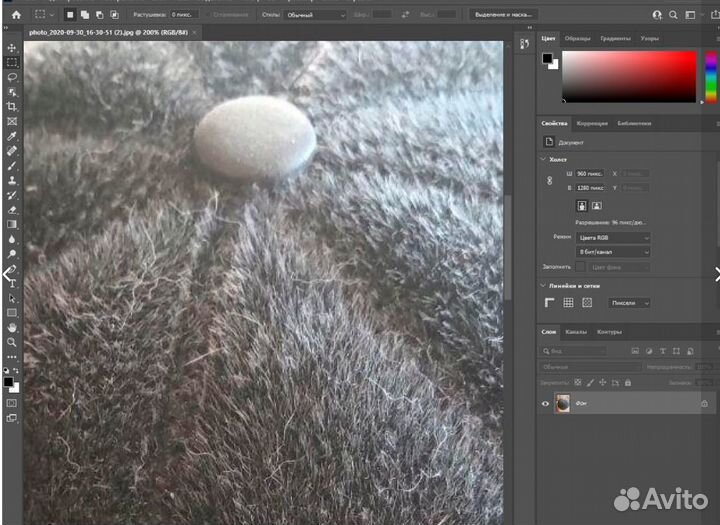720x525 pixels.
Task: Switch to the Каналы tab
Action: [576, 332]
